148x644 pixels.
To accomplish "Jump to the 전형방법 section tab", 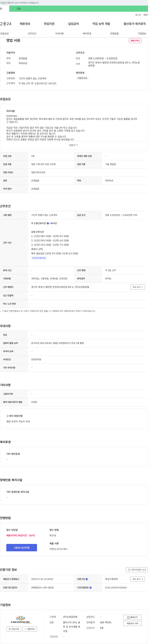I will click(114, 34).
